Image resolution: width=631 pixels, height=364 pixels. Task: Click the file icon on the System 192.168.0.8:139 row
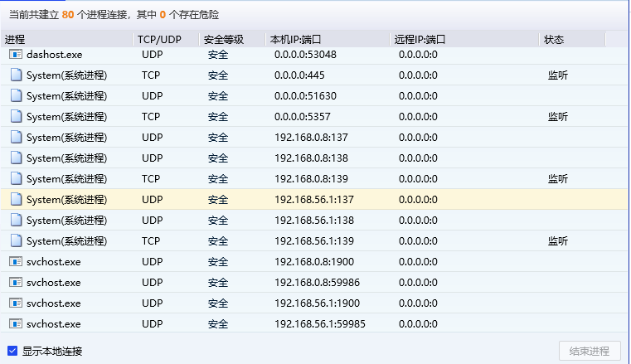pos(16,178)
